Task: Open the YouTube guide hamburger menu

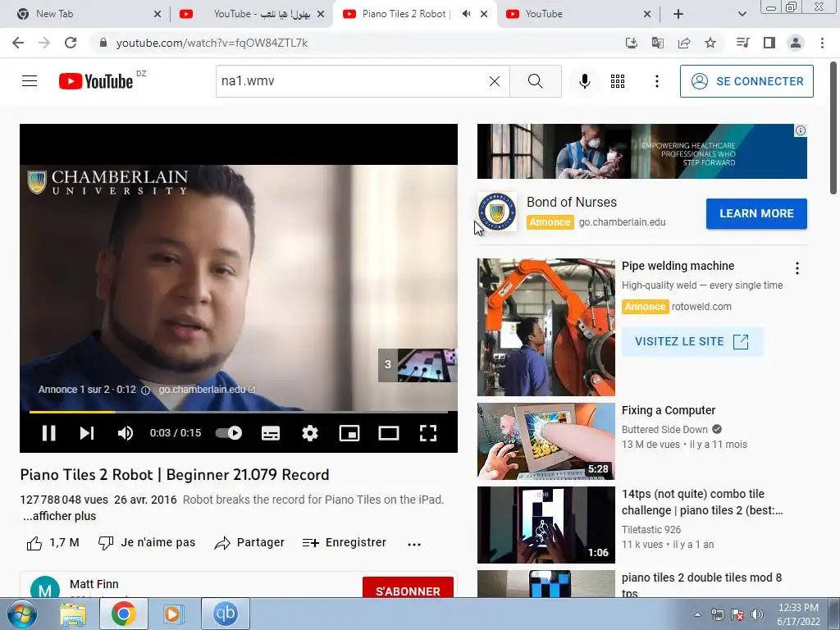Action: pos(30,81)
